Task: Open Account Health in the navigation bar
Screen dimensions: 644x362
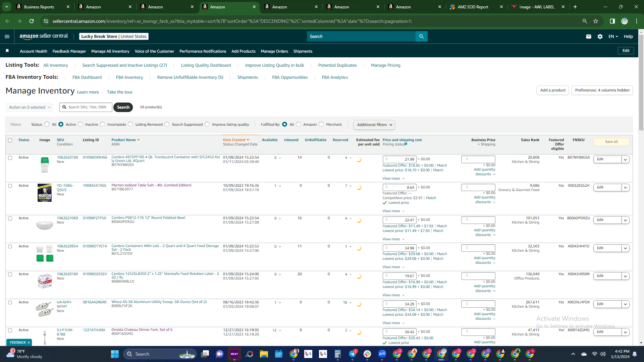Action: [x=34, y=51]
